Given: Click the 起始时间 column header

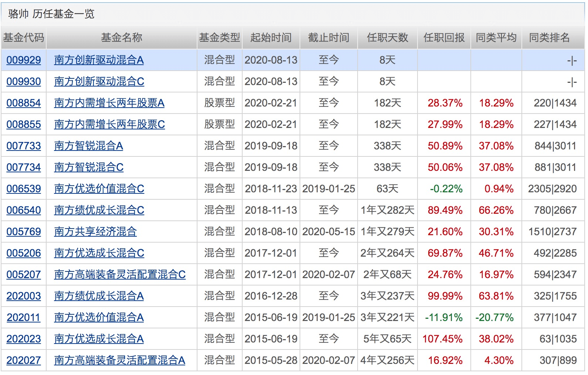Looking at the screenshot, I should [271, 37].
